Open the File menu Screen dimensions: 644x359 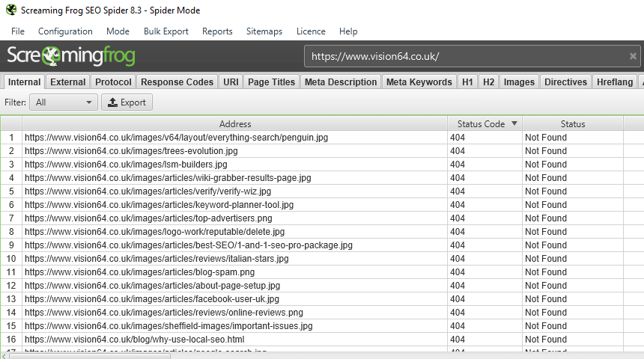point(18,31)
